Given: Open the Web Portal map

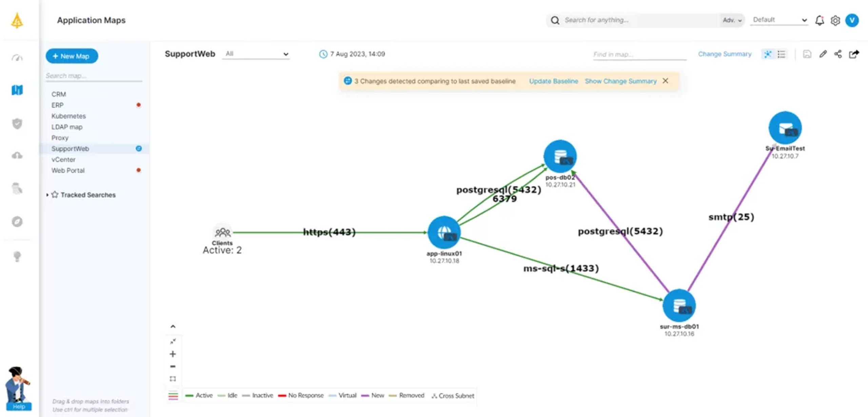Looking at the screenshot, I should 68,171.
